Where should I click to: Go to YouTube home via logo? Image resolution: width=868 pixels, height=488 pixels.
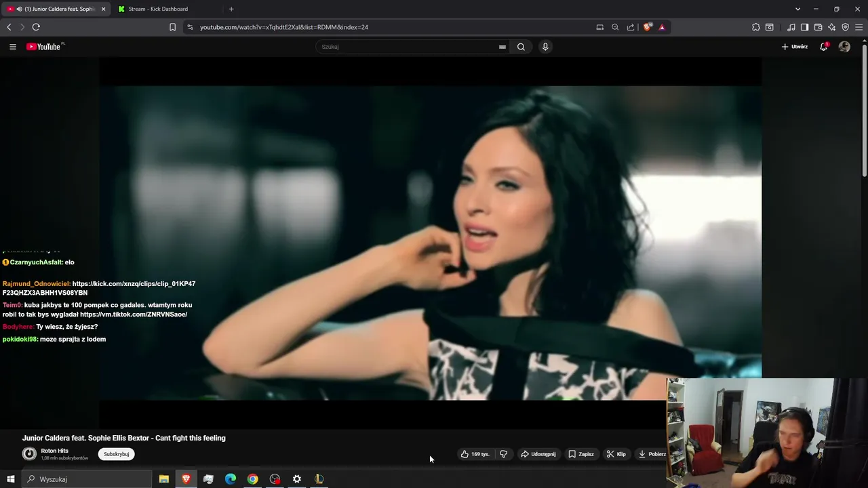[45, 47]
